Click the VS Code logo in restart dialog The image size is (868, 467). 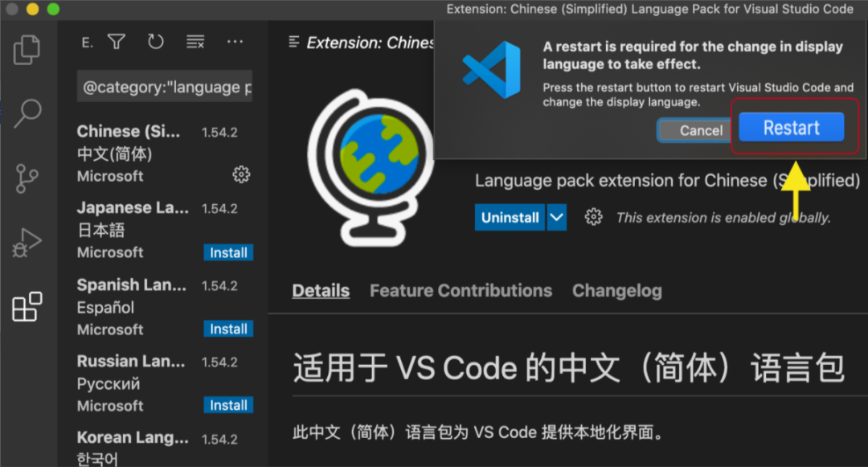492,70
